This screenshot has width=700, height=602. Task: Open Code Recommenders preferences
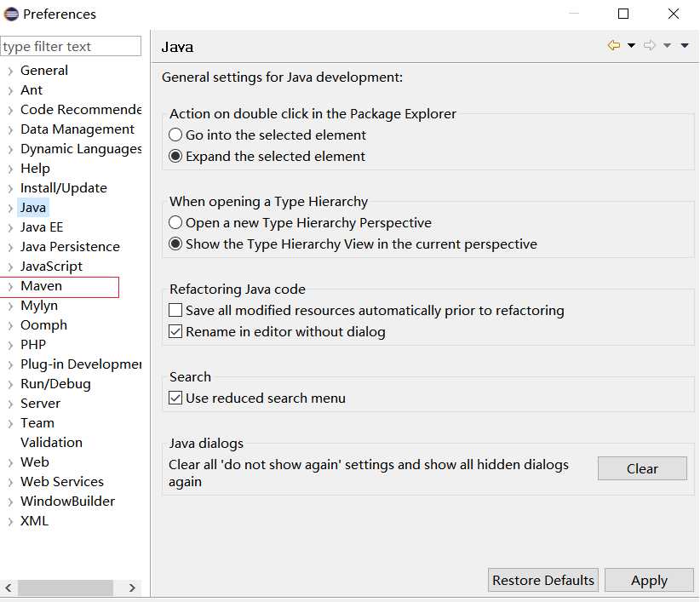81,109
